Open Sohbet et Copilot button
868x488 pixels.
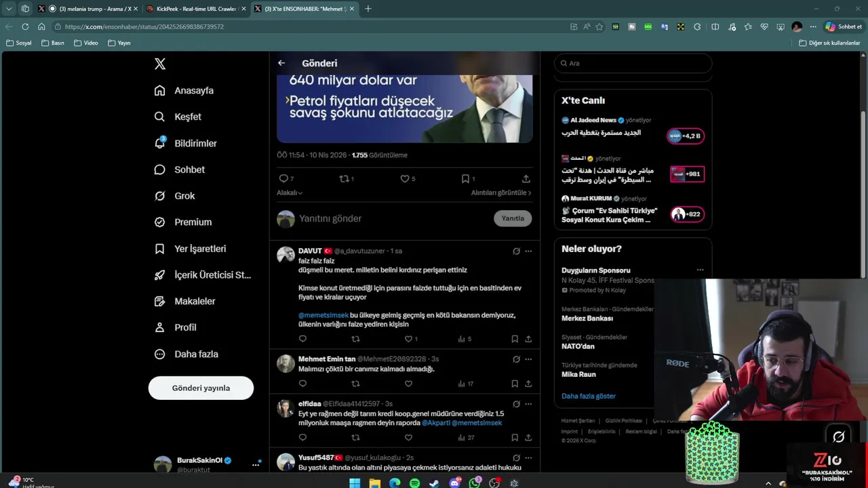pyautogui.click(x=843, y=26)
